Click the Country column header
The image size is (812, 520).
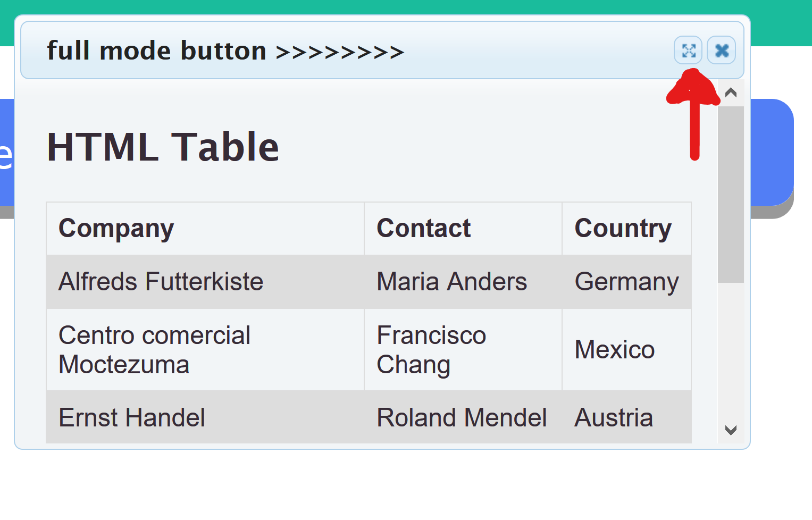pos(623,229)
